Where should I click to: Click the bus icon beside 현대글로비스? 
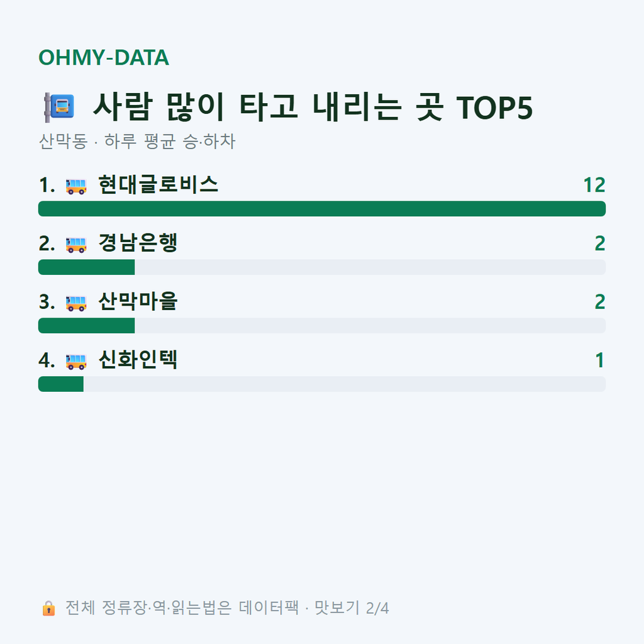[76, 186]
